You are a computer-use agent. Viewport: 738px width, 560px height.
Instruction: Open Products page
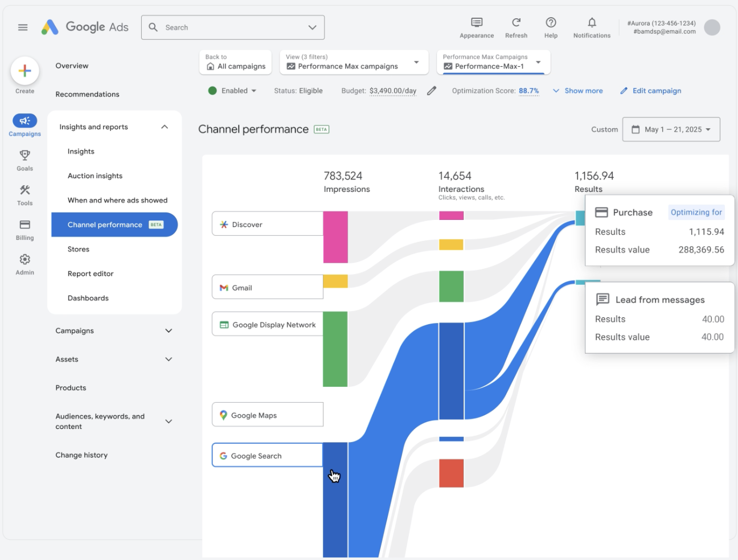tap(71, 388)
